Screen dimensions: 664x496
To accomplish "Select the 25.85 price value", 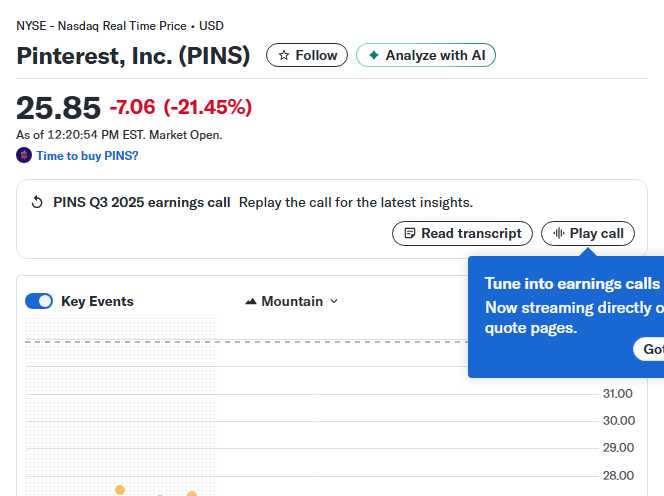I will 58,108.
